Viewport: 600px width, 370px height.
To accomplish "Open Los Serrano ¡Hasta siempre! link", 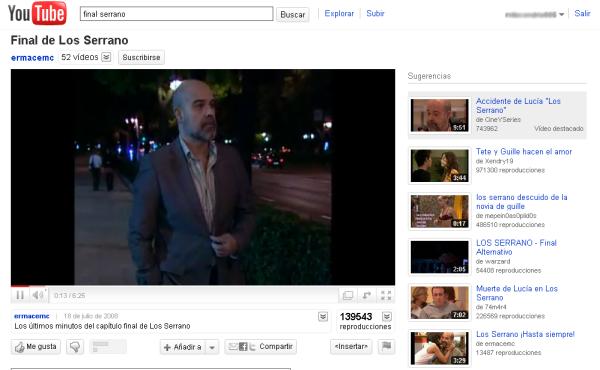I will (x=525, y=334).
